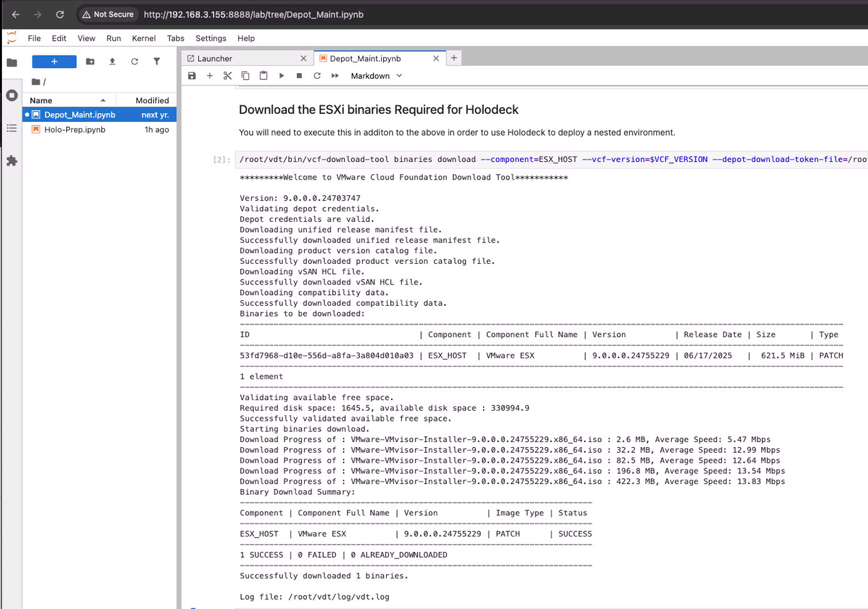Image resolution: width=868 pixels, height=609 pixels.
Task: Open the Run menu
Action: [x=114, y=38]
